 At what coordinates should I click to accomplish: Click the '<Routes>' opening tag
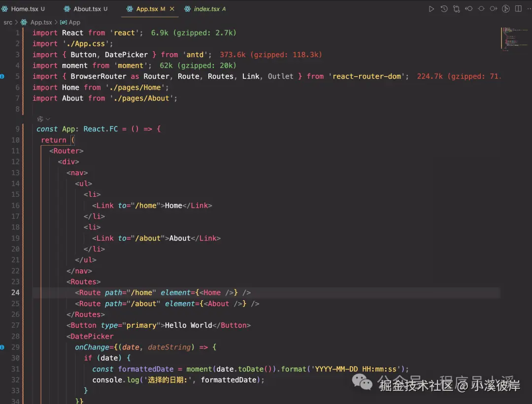(x=83, y=281)
